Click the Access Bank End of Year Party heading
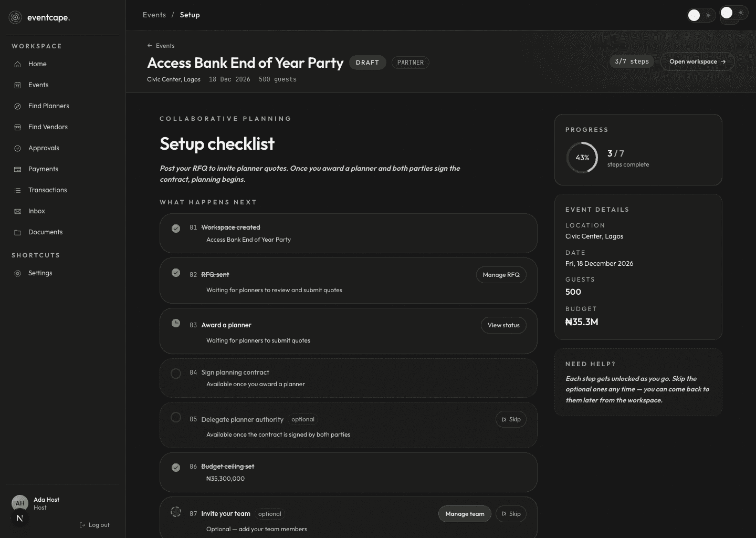 click(x=245, y=63)
